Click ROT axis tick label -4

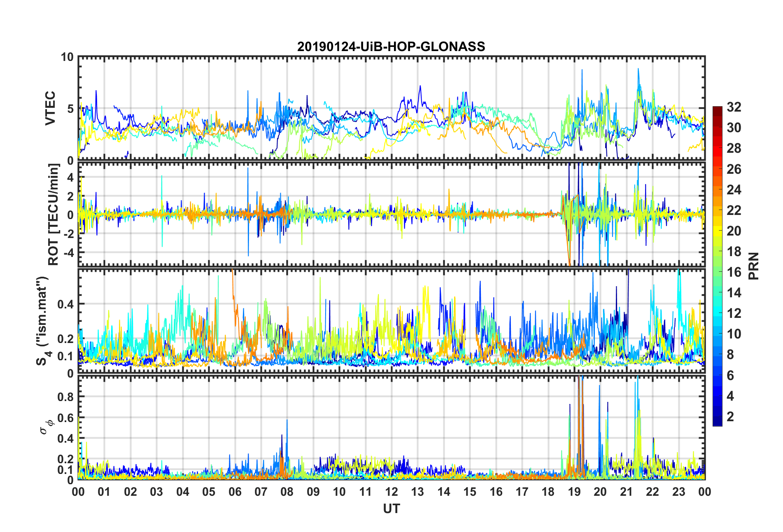[68, 252]
